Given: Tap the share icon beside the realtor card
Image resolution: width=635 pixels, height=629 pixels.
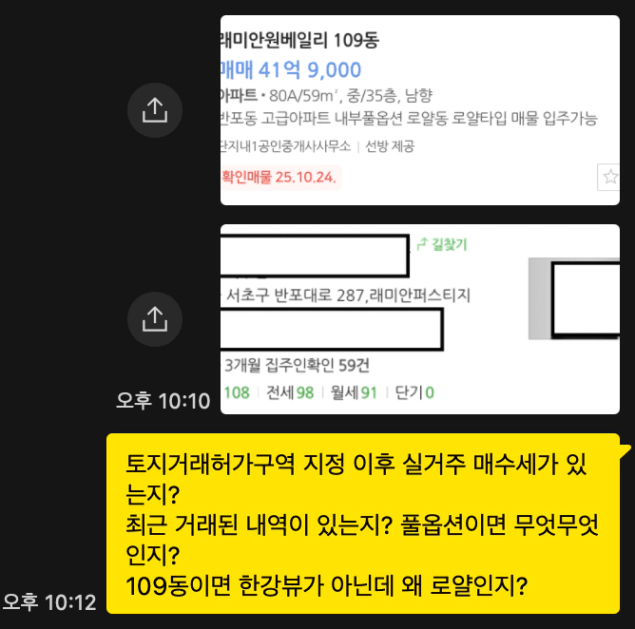Looking at the screenshot, I should [x=155, y=319].
